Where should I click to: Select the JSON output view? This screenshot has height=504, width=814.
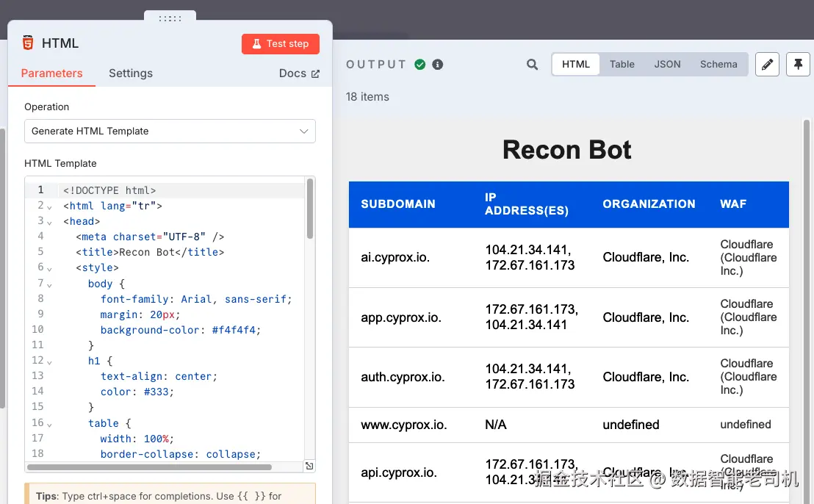point(667,65)
